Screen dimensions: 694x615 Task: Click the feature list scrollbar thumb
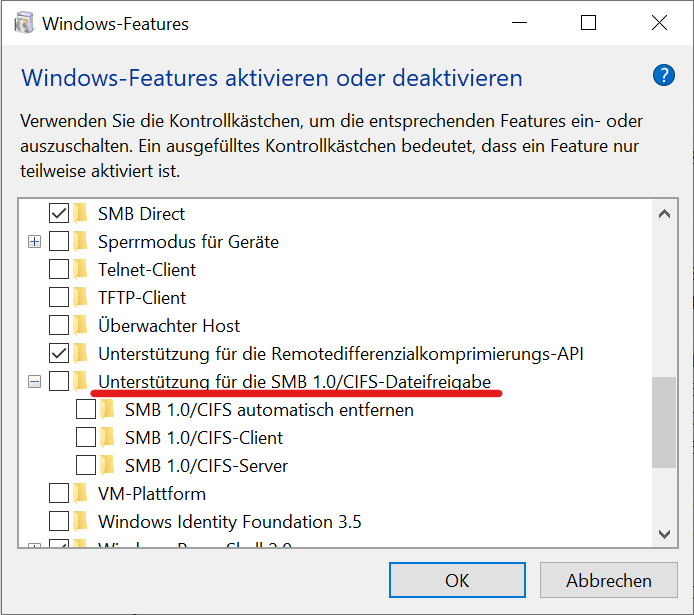664,422
